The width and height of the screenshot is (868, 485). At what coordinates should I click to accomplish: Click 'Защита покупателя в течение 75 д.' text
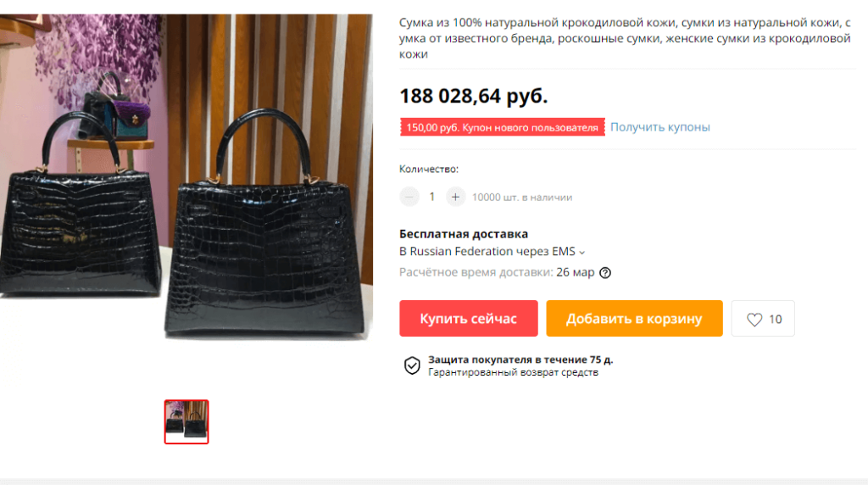coord(520,360)
